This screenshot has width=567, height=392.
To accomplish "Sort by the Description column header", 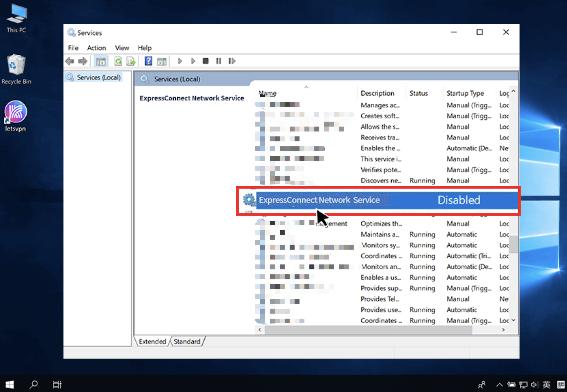I will pyautogui.click(x=377, y=93).
